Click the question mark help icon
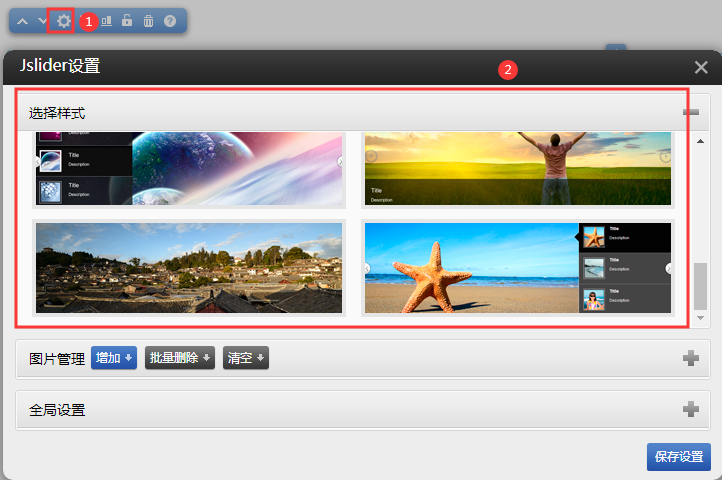The image size is (722, 480). (x=170, y=20)
